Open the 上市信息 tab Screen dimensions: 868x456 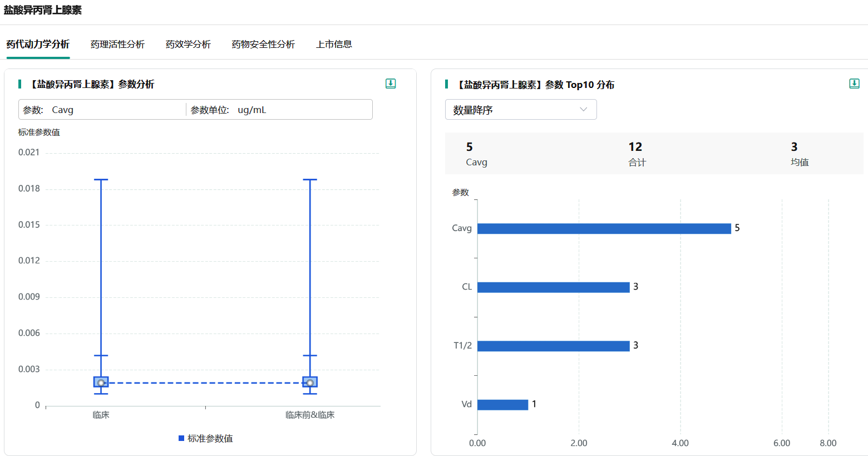tap(334, 45)
